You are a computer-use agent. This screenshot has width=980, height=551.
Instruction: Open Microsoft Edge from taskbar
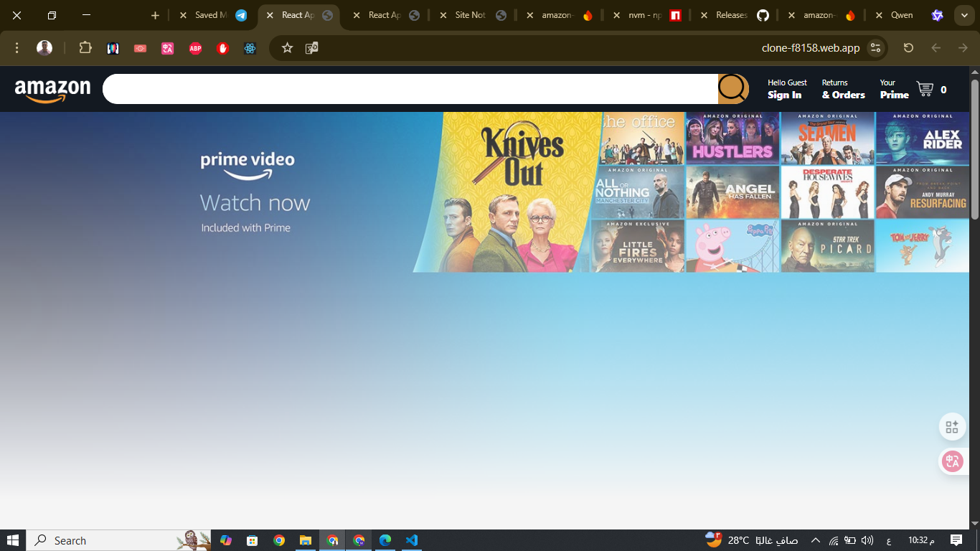tap(385, 540)
